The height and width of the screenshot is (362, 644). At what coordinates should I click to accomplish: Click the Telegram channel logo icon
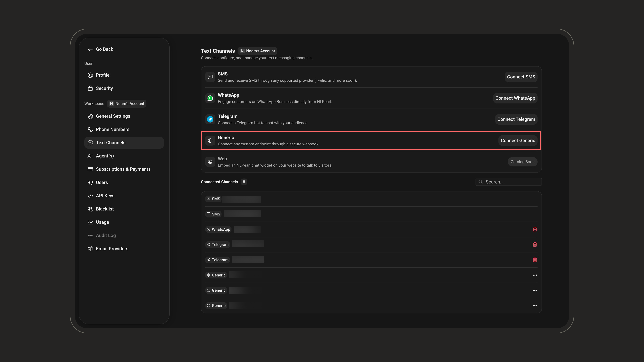(x=210, y=119)
